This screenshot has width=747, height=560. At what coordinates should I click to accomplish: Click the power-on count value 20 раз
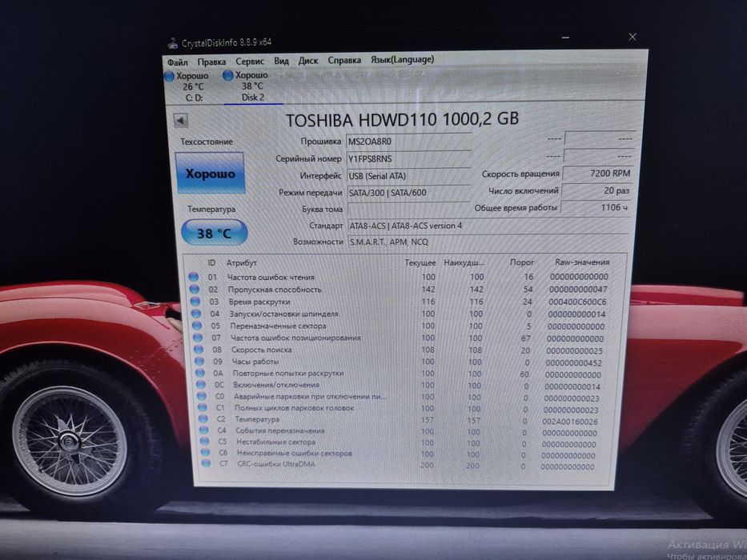598,190
